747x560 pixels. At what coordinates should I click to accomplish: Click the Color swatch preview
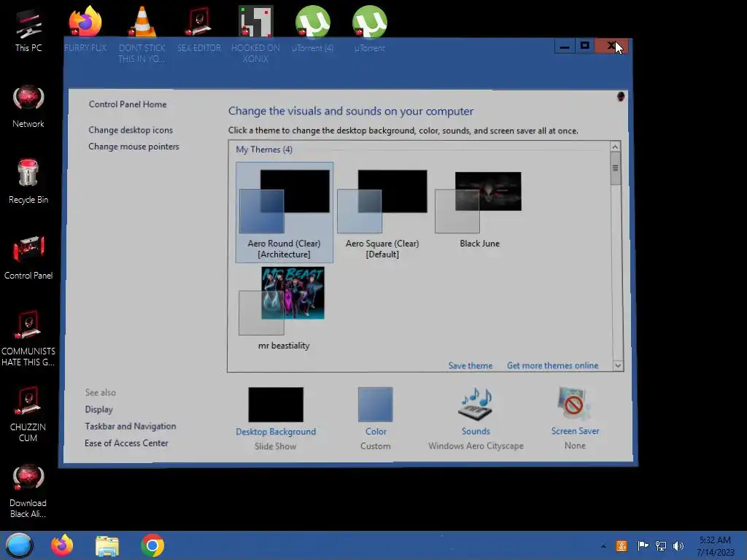pos(376,404)
